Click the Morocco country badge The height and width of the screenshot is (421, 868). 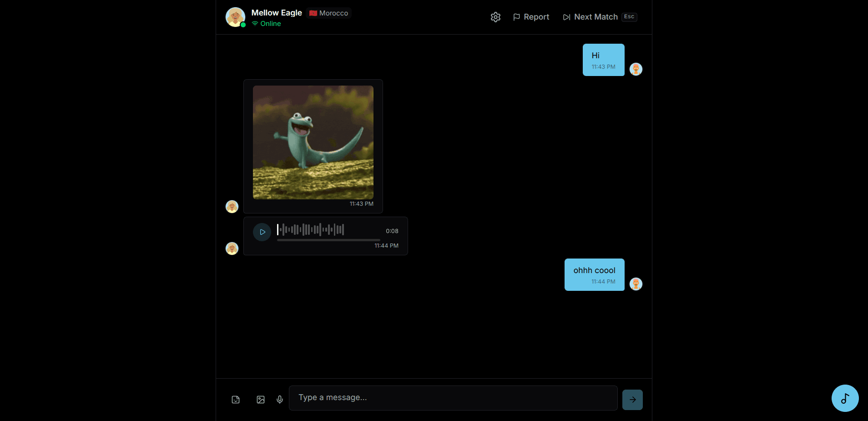329,13
